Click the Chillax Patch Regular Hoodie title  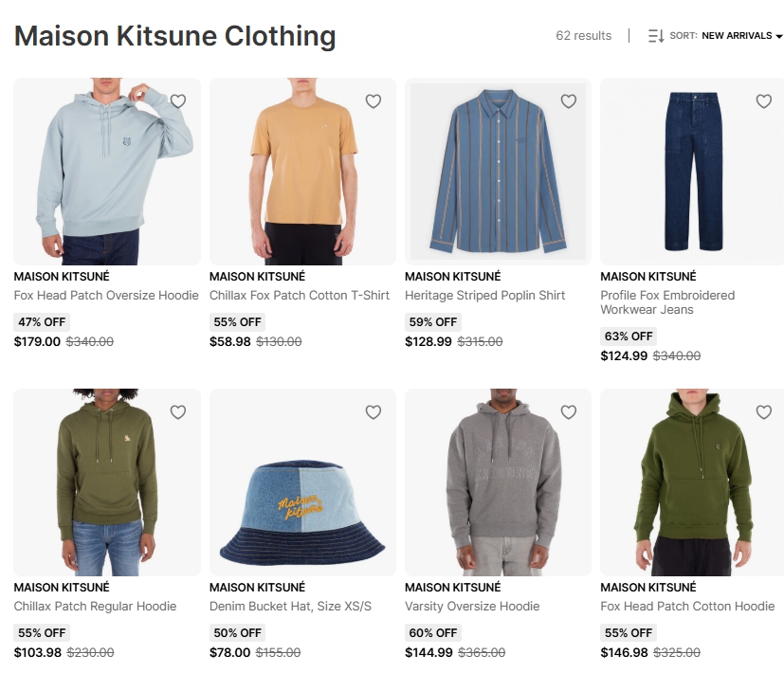coord(95,607)
